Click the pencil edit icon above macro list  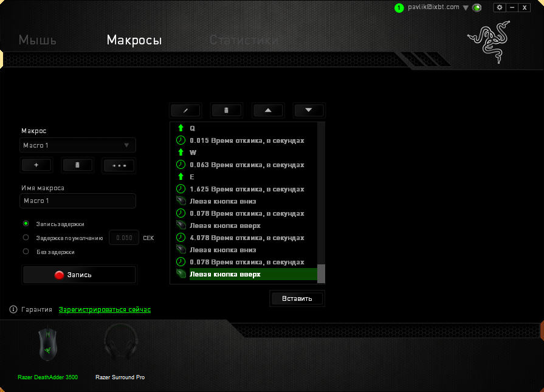tap(185, 110)
